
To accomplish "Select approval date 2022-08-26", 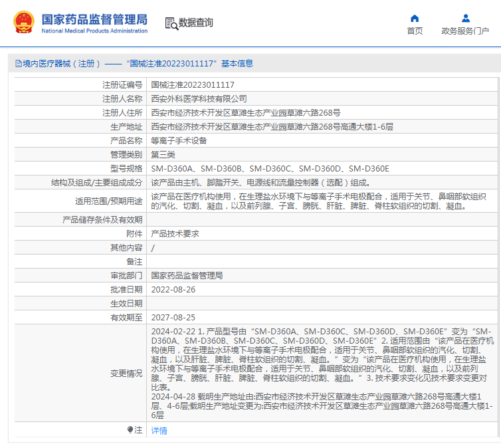I will coord(173,290).
